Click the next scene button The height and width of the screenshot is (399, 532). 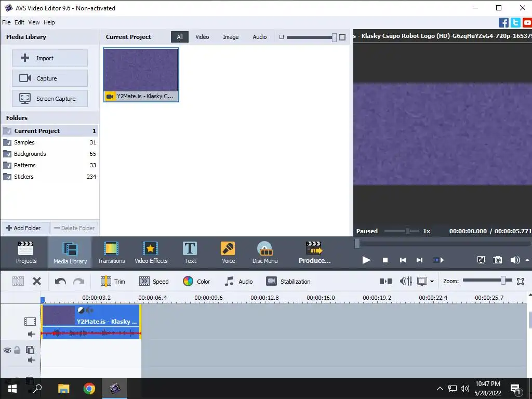438,260
